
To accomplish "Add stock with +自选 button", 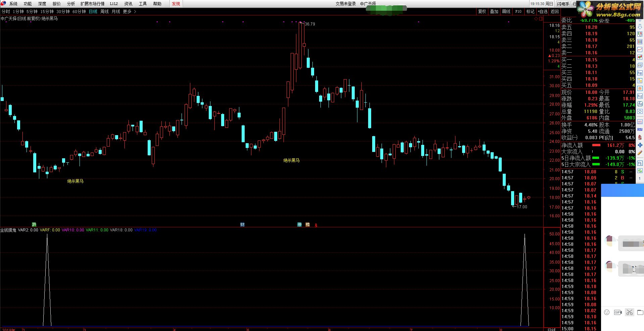I will [543, 11].
